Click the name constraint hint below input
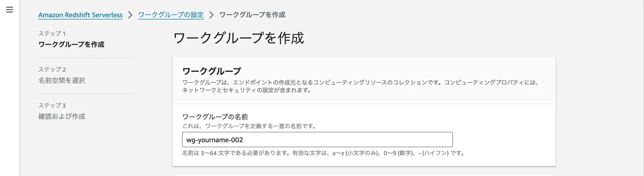 tap(323, 153)
